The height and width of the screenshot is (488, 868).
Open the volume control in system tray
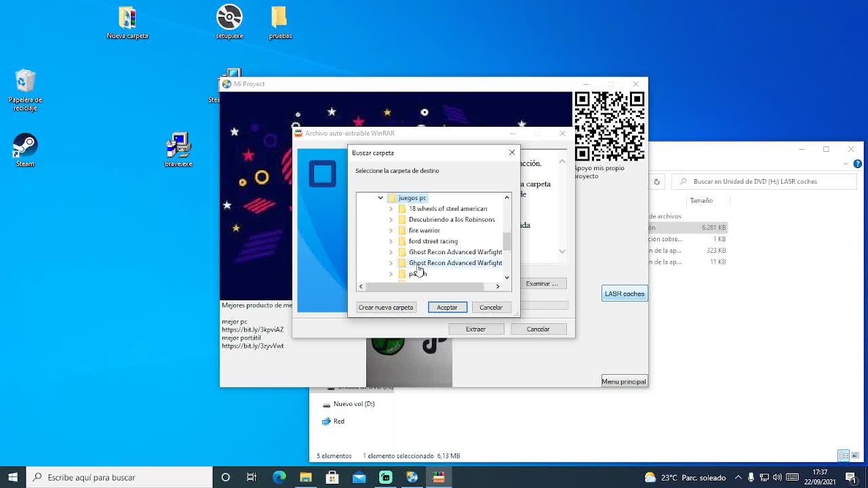click(777, 477)
